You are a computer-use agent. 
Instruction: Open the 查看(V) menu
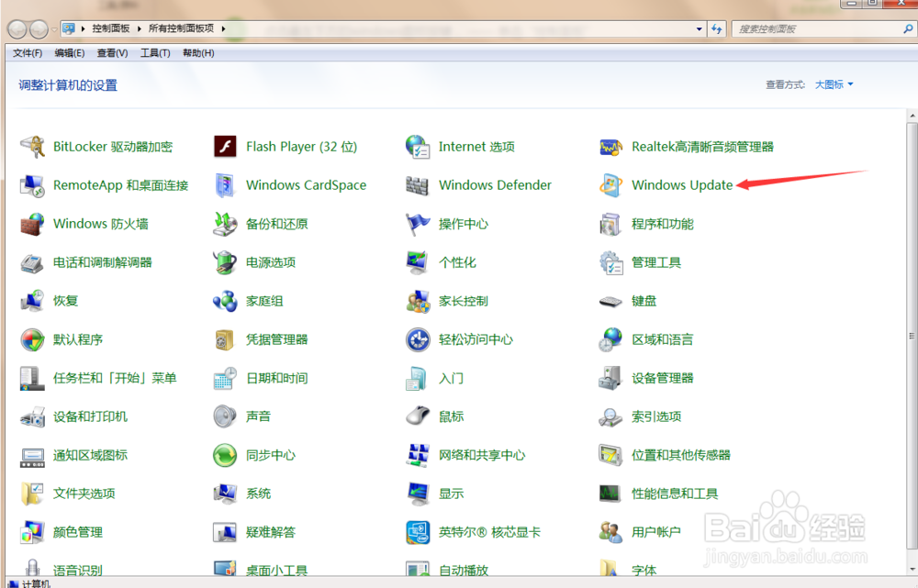point(112,53)
